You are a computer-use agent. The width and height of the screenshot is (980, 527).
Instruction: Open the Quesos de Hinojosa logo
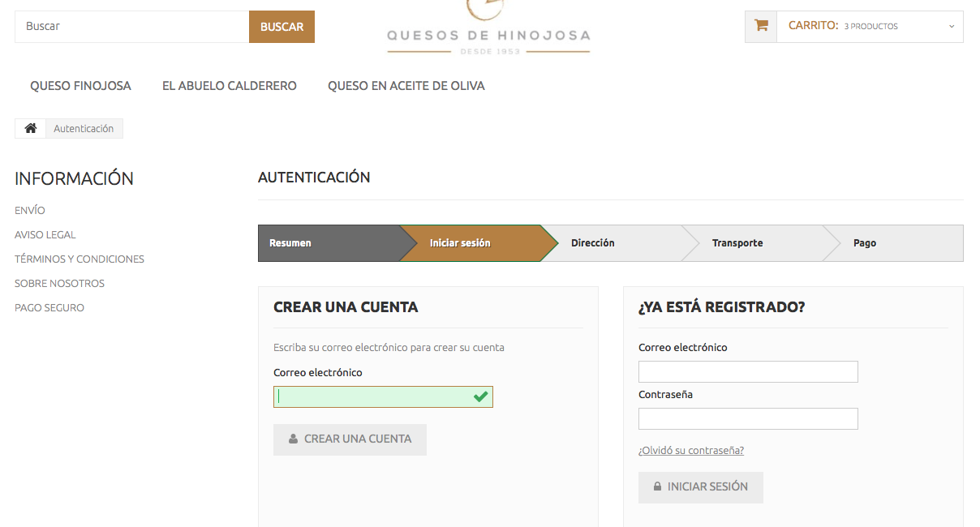488,28
